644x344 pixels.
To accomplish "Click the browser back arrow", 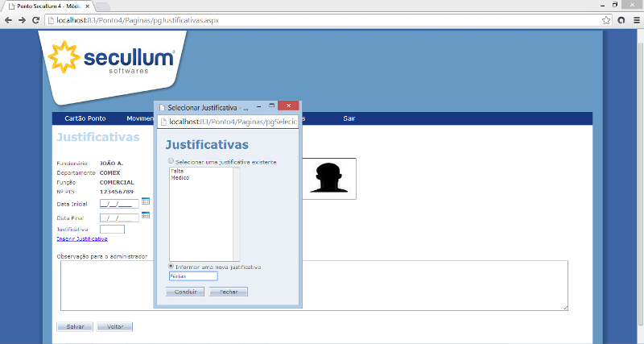I will pos(8,19).
